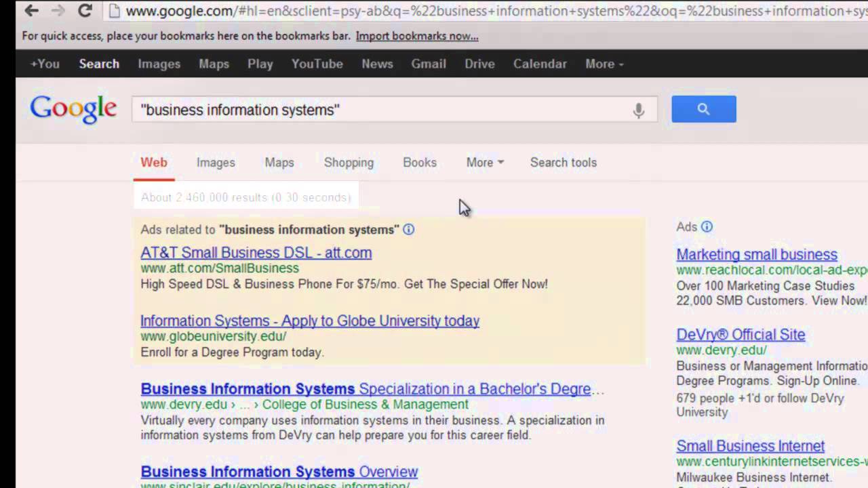Click the browser back arrow
868x488 pixels.
pyautogui.click(x=31, y=10)
